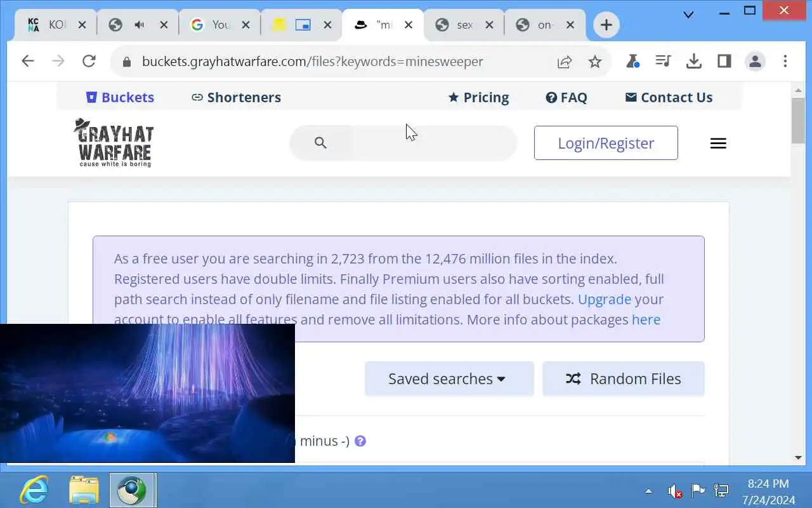Open the Contact Us link
The width and height of the screenshot is (812, 508).
point(669,97)
